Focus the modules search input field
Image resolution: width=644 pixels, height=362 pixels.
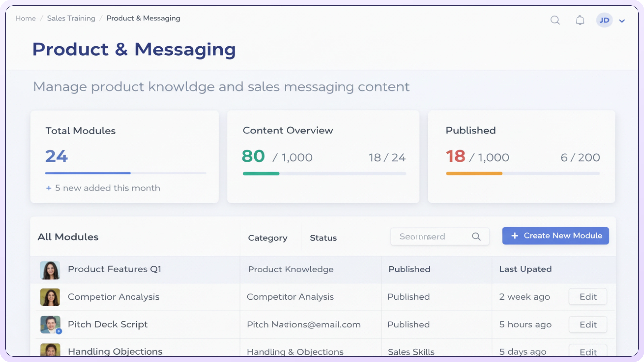click(430, 236)
